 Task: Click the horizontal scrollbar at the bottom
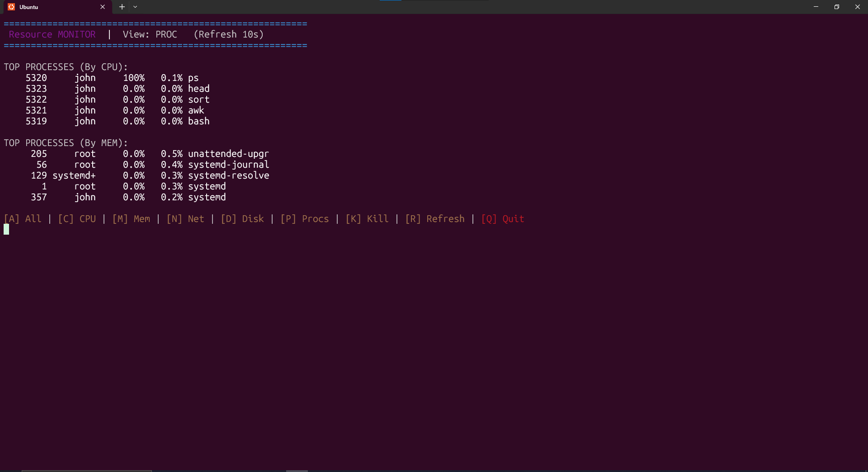87,470
